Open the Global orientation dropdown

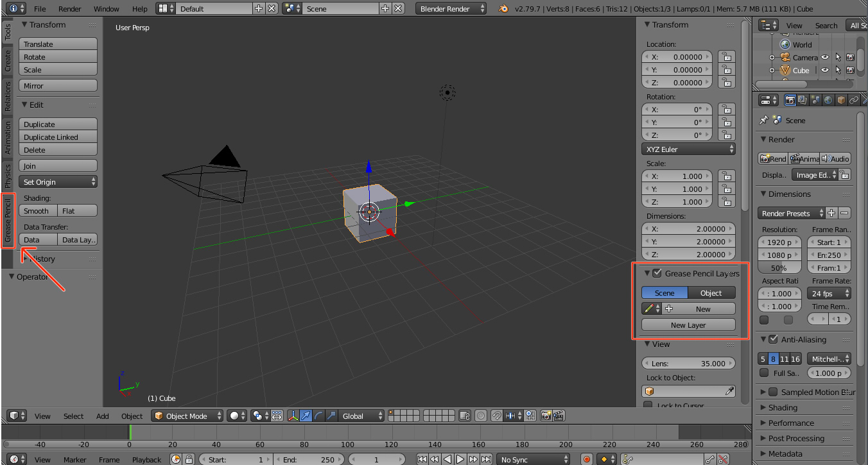(361, 416)
